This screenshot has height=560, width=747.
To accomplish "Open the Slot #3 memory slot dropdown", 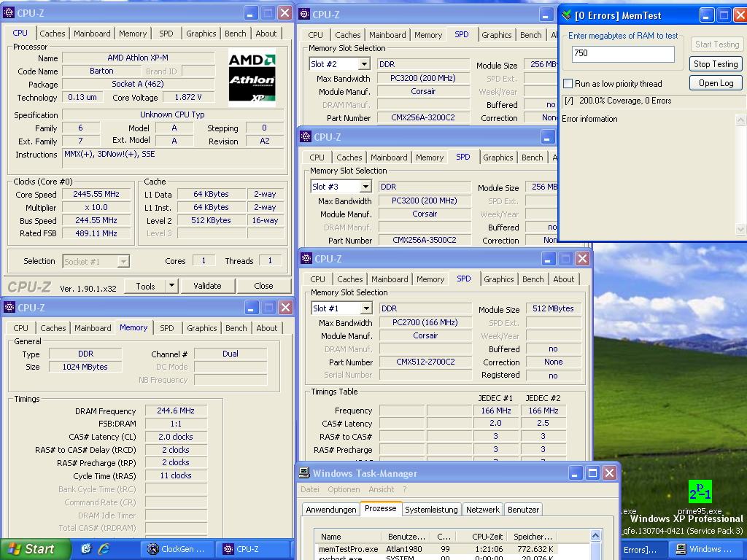I will (x=365, y=187).
